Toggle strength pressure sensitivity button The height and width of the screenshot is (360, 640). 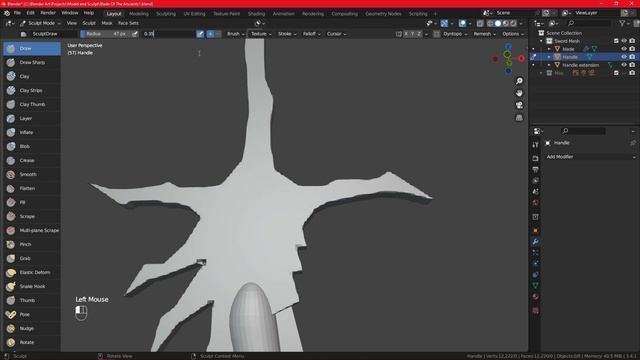click(x=200, y=34)
